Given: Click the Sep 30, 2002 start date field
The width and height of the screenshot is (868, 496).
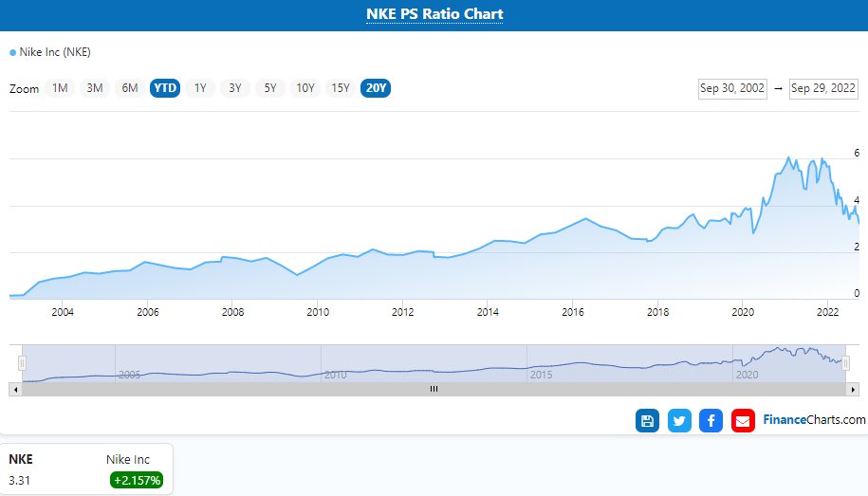Looking at the screenshot, I should click(731, 88).
